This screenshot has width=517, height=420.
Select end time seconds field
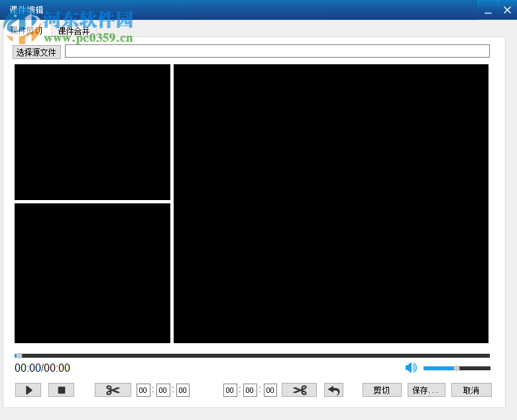(x=270, y=390)
